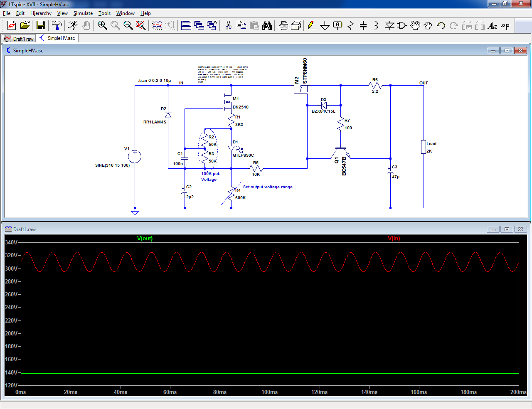This screenshot has width=532, height=409.
Task: Click the Cascade windows icon
Action: tap(199, 25)
